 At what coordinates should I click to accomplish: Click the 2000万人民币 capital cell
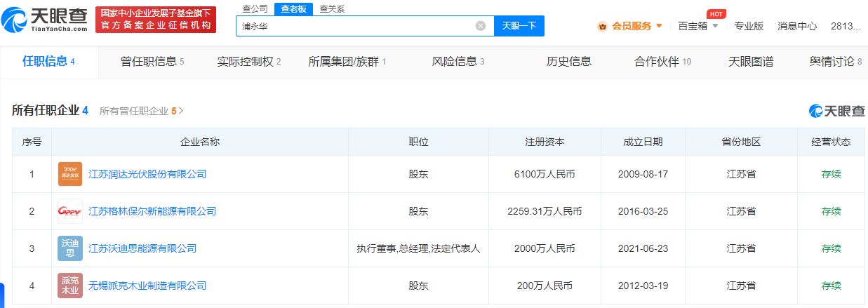coord(545,248)
